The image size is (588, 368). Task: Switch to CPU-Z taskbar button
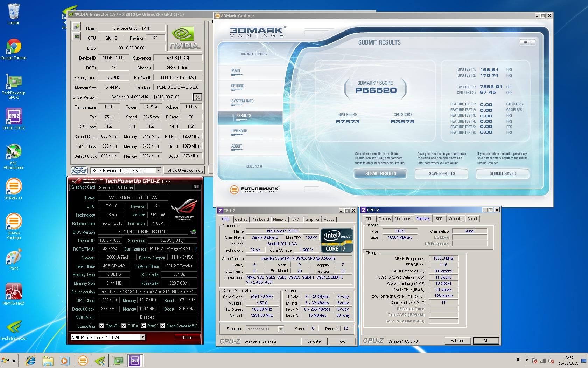click(x=135, y=360)
